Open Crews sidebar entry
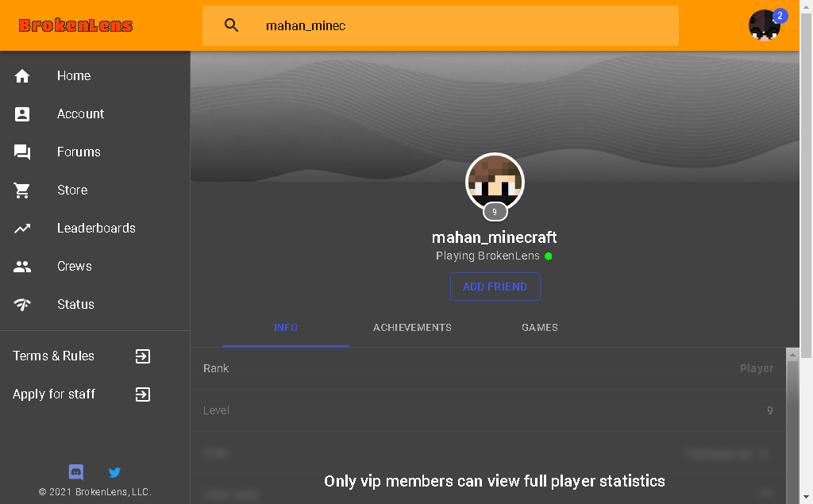The height and width of the screenshot is (504, 813). 74,266
